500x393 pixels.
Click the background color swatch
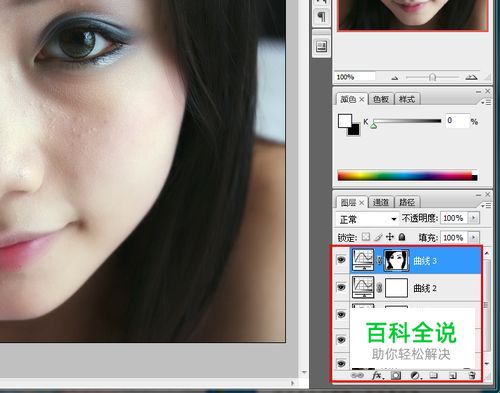click(x=355, y=131)
